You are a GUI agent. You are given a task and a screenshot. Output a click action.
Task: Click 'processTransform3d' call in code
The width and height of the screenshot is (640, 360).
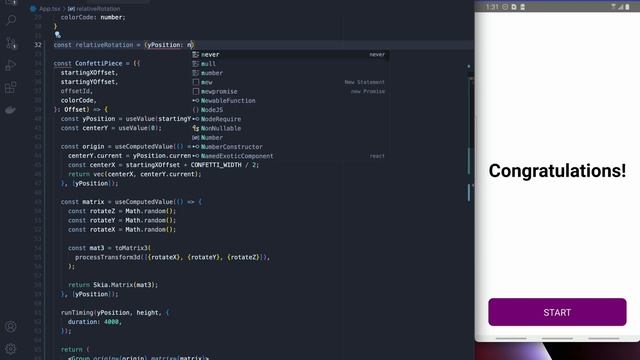click(107, 257)
